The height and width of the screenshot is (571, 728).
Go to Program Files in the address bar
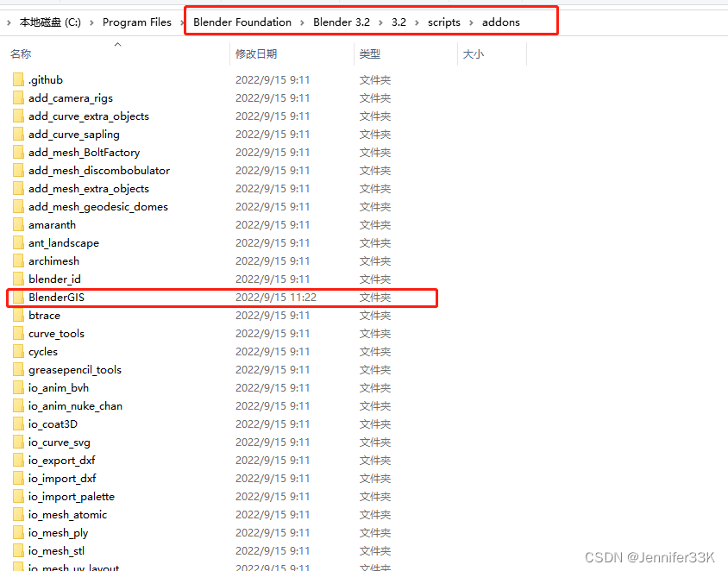pyautogui.click(x=137, y=22)
